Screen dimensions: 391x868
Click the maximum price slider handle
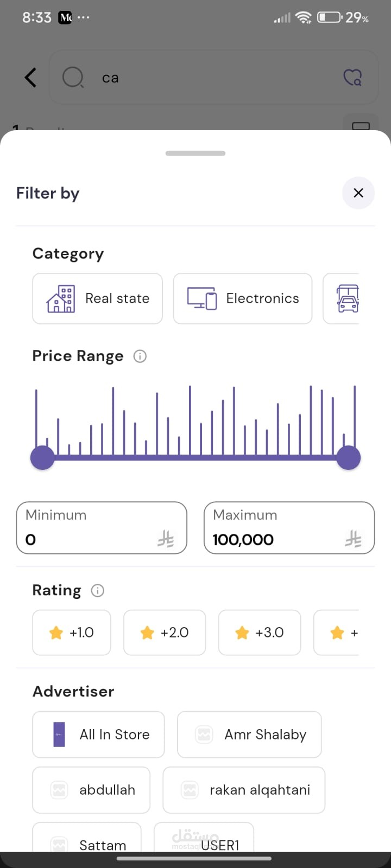(x=349, y=458)
